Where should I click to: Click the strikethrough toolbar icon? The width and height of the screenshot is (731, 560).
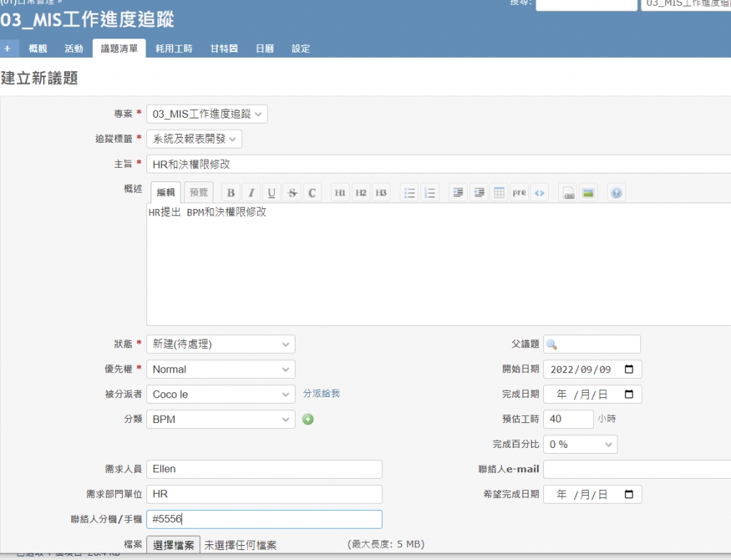tap(291, 193)
